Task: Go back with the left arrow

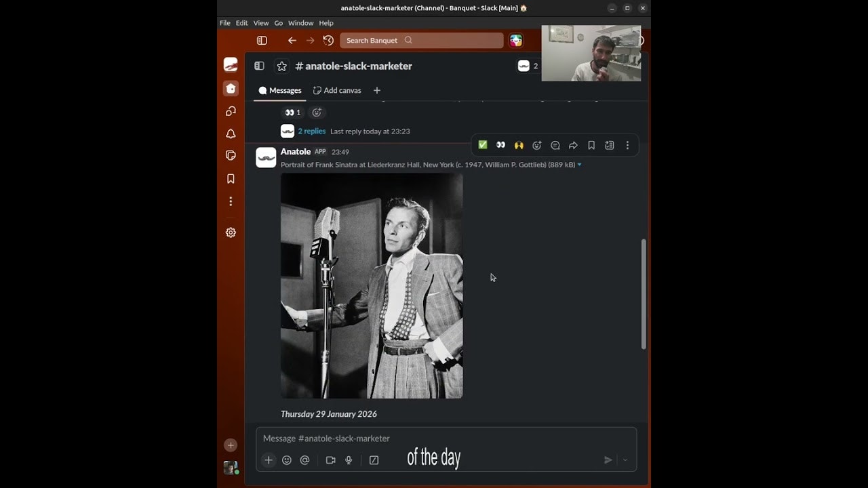Action: (x=292, y=41)
